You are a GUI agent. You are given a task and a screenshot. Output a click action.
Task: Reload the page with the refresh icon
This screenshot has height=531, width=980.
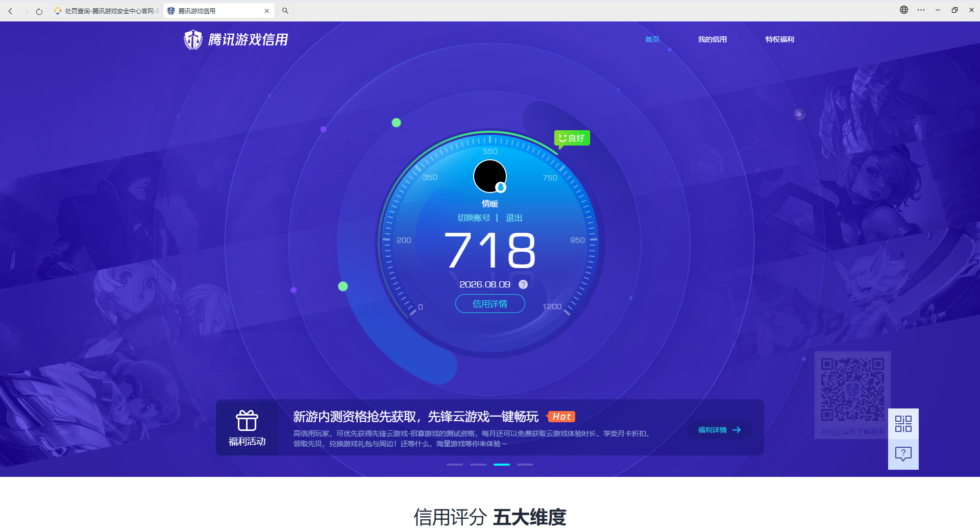(39, 11)
